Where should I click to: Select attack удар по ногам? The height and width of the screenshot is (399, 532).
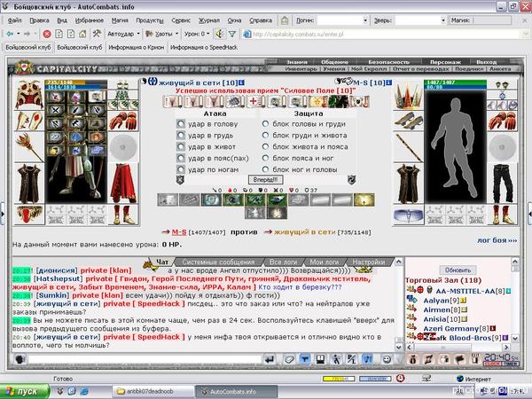(181, 169)
